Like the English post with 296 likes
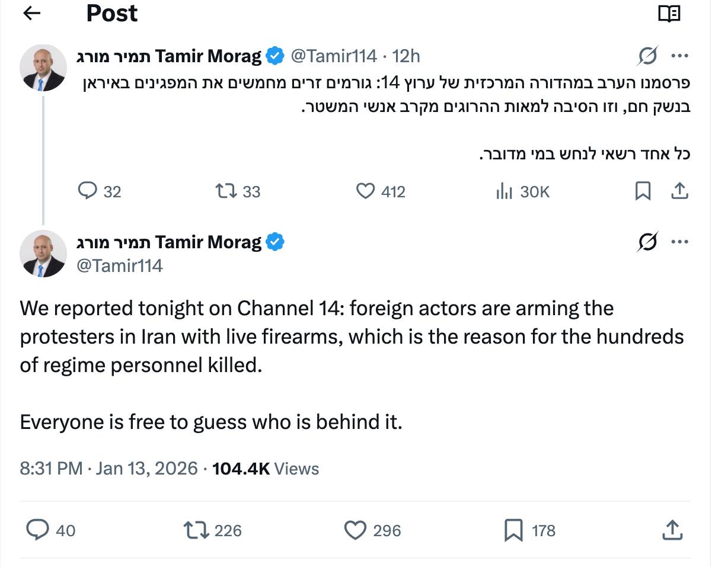 tap(355, 530)
